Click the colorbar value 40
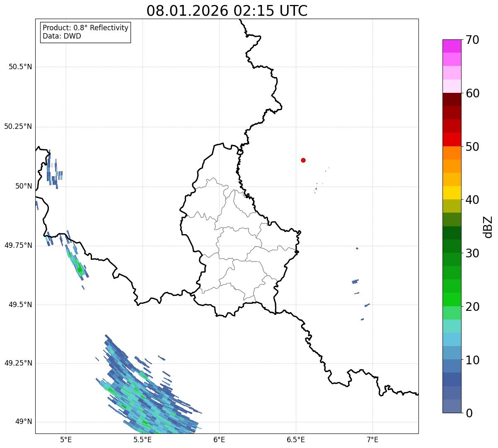Screen dimensions: 498x448 [x=473, y=200]
